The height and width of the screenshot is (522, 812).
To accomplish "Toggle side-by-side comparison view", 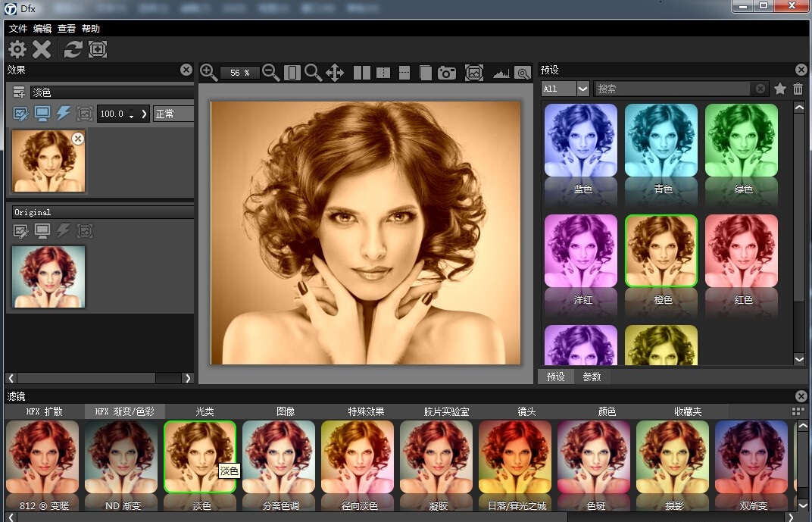I will [362, 73].
